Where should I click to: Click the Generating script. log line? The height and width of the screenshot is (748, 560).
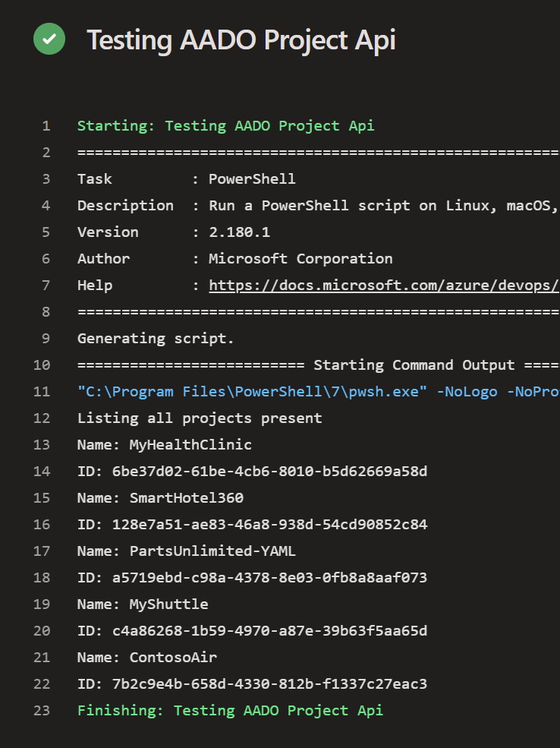point(156,339)
